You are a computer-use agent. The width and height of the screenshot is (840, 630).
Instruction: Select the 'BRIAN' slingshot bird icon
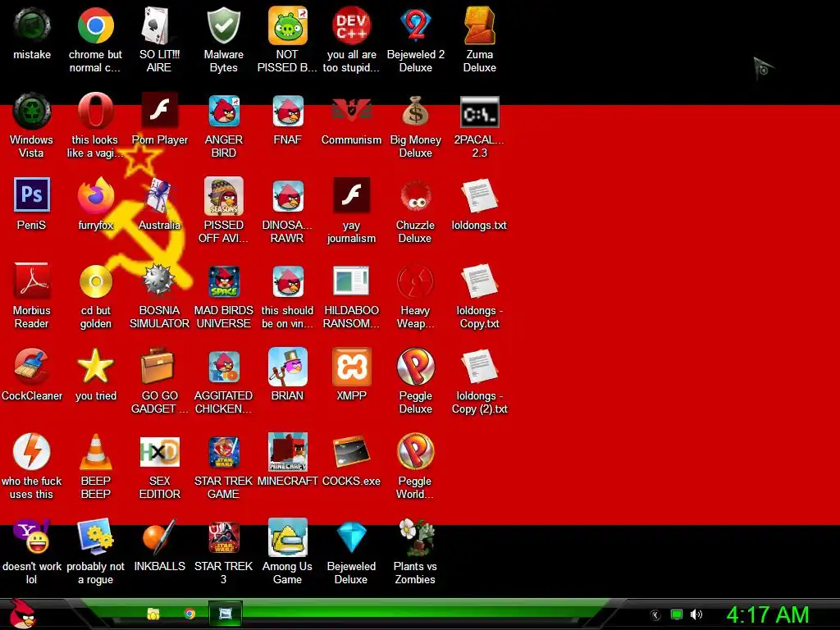pyautogui.click(x=287, y=367)
